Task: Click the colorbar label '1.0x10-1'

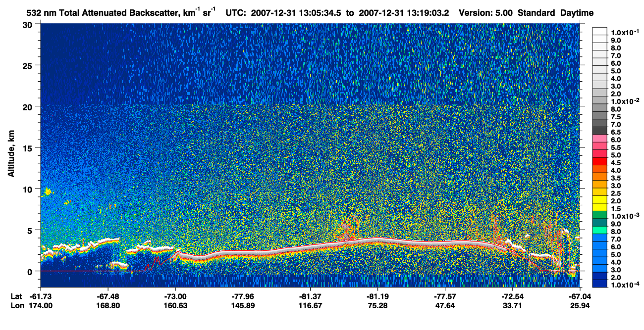Action: [624, 32]
